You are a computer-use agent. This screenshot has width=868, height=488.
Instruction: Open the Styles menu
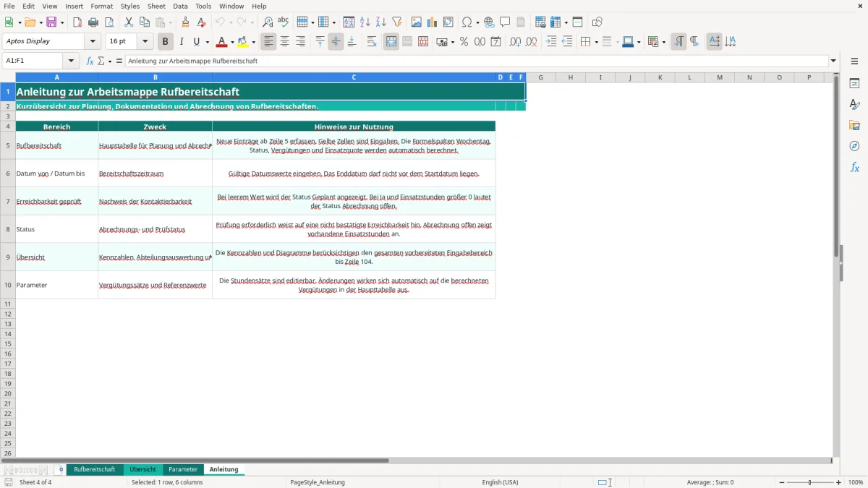[x=130, y=6]
